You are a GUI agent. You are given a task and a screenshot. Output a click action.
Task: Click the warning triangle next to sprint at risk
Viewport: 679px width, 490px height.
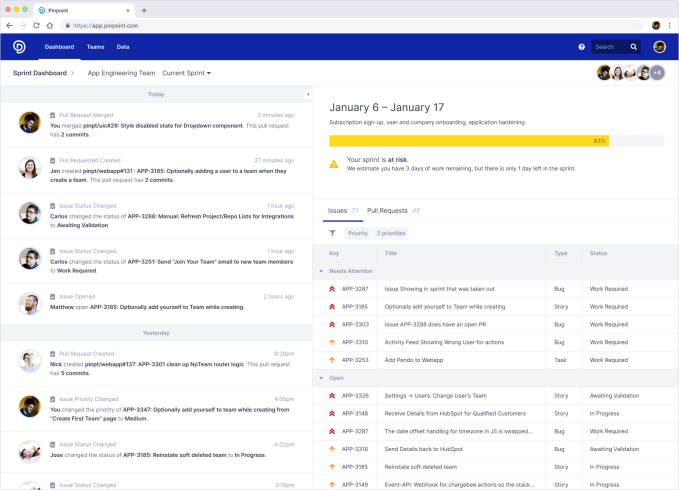click(x=333, y=161)
